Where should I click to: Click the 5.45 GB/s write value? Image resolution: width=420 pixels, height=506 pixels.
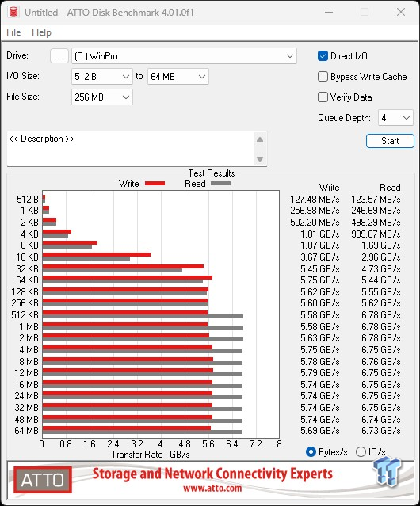coord(320,268)
